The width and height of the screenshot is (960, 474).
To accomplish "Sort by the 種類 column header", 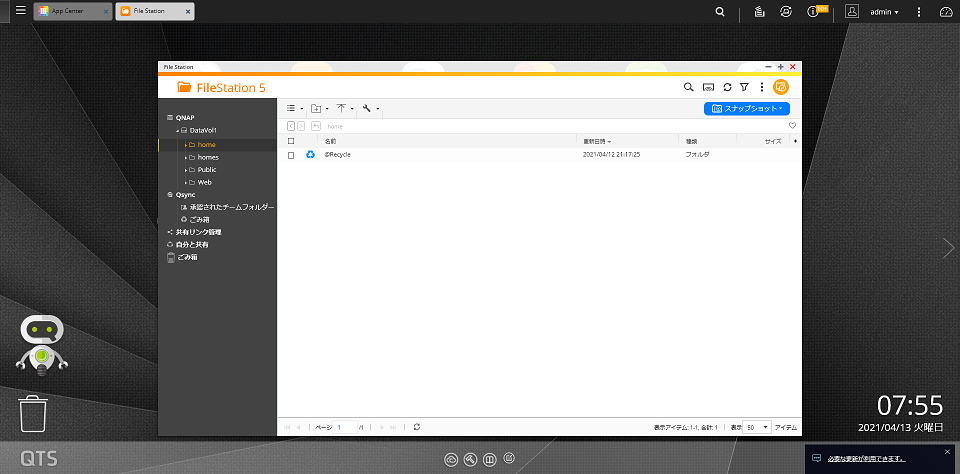I will tap(692, 141).
